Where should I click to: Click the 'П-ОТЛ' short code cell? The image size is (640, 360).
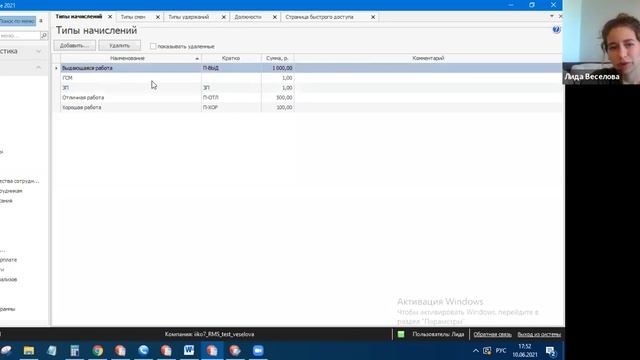(x=231, y=98)
